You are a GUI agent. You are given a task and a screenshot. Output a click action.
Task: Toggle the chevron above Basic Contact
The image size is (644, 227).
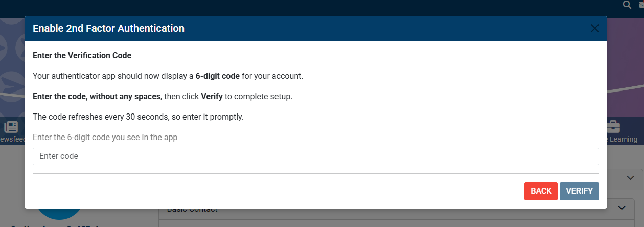[x=629, y=177]
